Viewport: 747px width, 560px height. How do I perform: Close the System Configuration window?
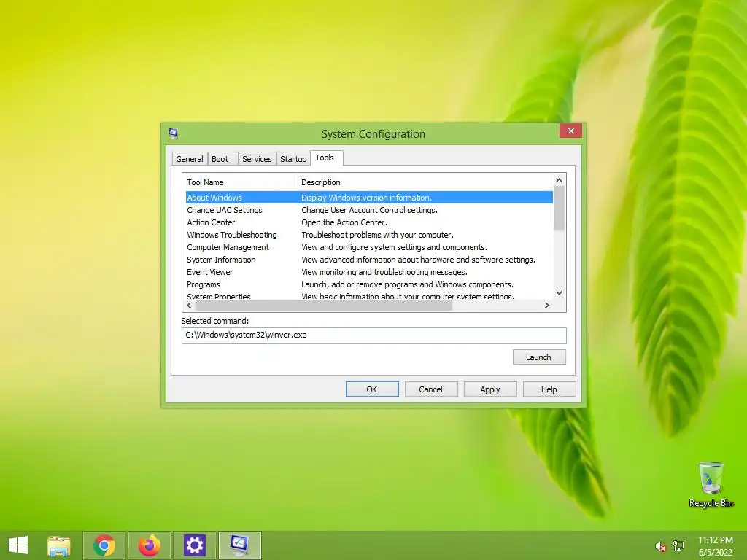570,131
